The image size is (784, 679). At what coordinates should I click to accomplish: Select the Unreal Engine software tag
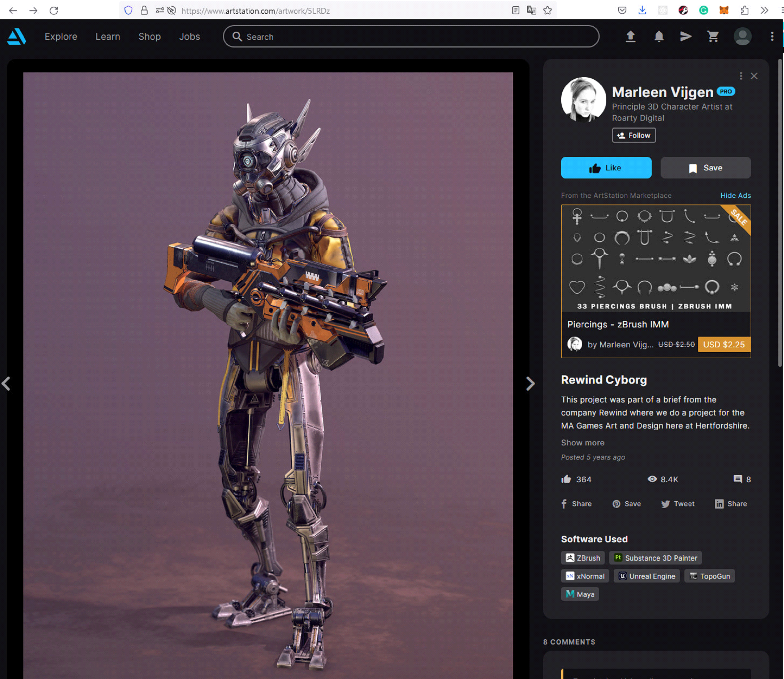[646, 576]
